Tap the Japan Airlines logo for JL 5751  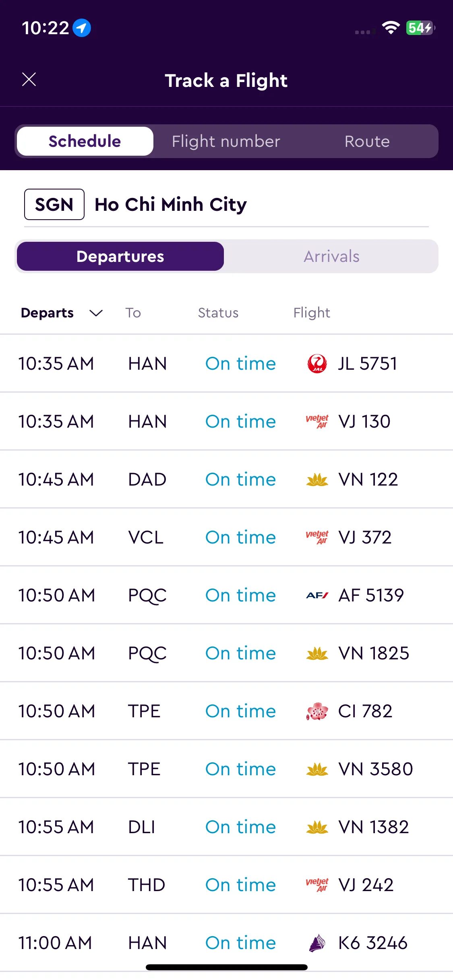[317, 364]
